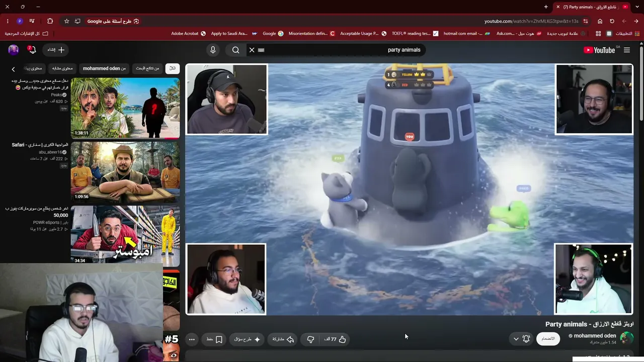Open the علامة تبويب جديدة bookmark
The height and width of the screenshot is (362, 644).
click(566, 34)
